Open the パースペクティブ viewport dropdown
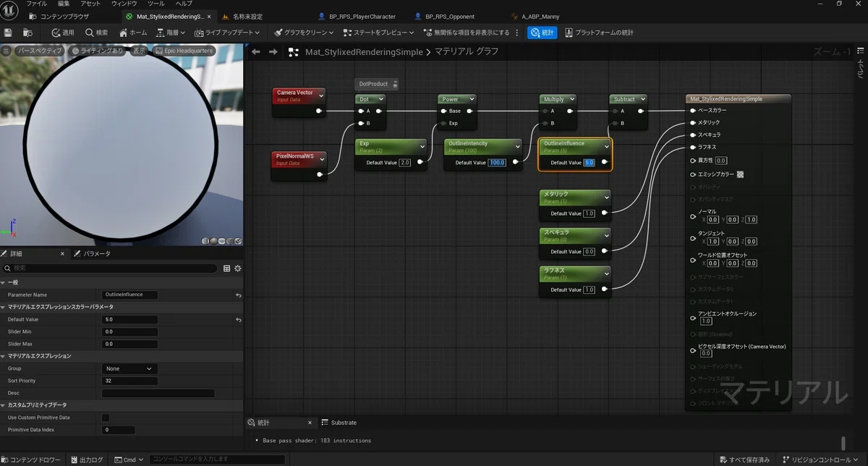The height and width of the screenshot is (466, 868). (41, 51)
